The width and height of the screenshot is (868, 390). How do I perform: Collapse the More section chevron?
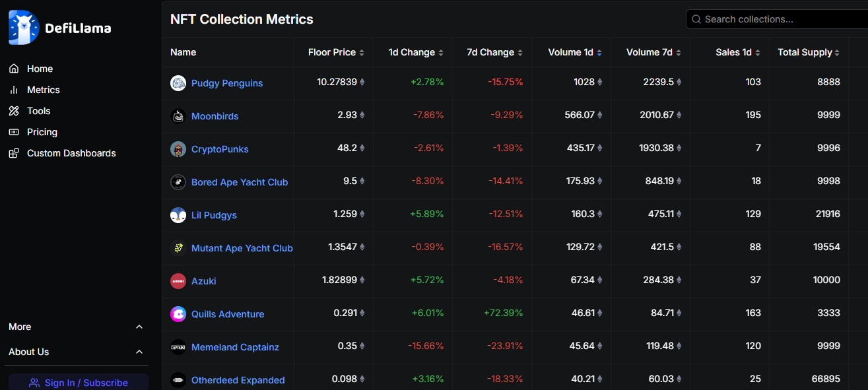pos(139,327)
